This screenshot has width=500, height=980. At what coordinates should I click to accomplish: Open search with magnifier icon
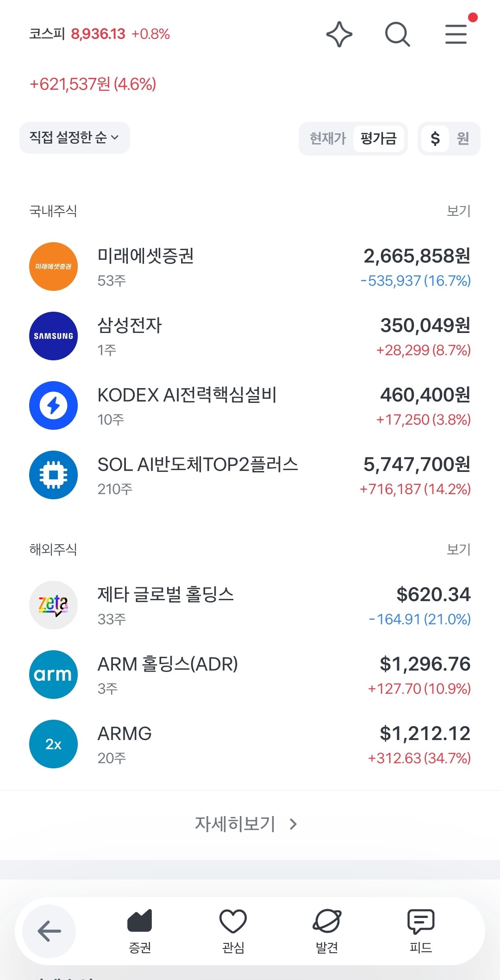(x=398, y=34)
